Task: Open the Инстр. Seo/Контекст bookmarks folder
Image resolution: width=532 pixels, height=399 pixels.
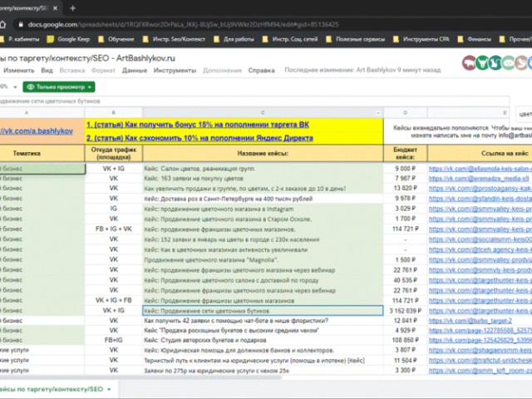Action: (x=174, y=39)
